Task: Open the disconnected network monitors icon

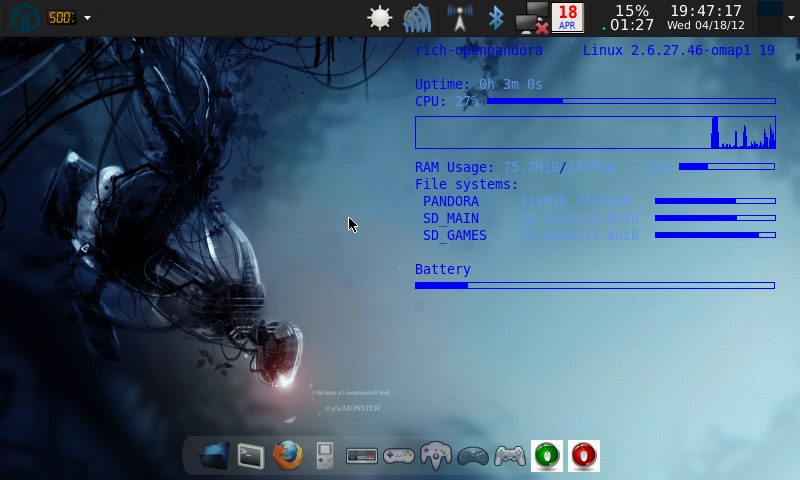Action: point(531,18)
